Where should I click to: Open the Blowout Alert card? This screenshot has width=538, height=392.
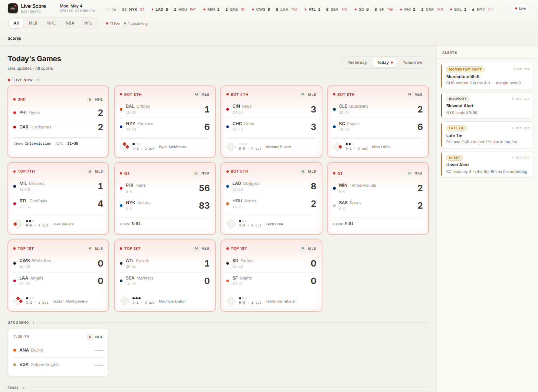coord(488,105)
